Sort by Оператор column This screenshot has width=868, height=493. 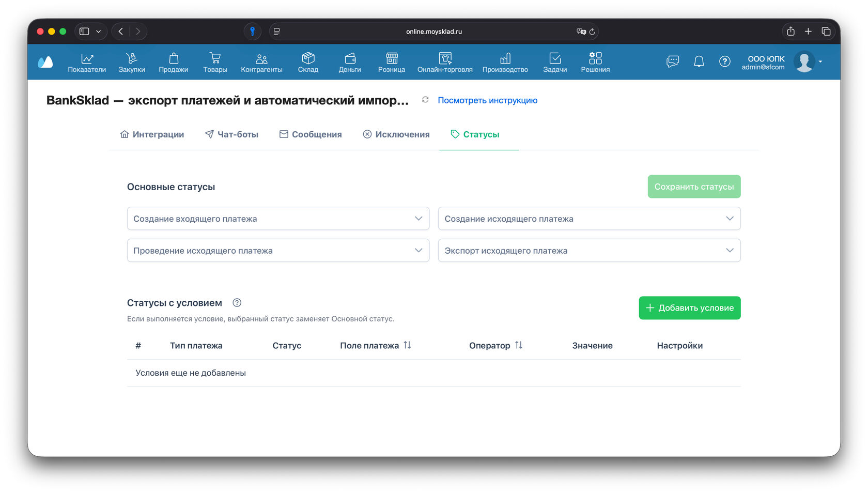coord(519,345)
